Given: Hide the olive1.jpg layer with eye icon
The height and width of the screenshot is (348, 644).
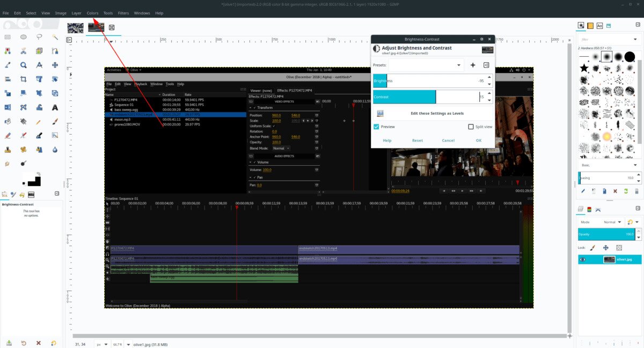Looking at the screenshot, I should (x=583, y=260).
